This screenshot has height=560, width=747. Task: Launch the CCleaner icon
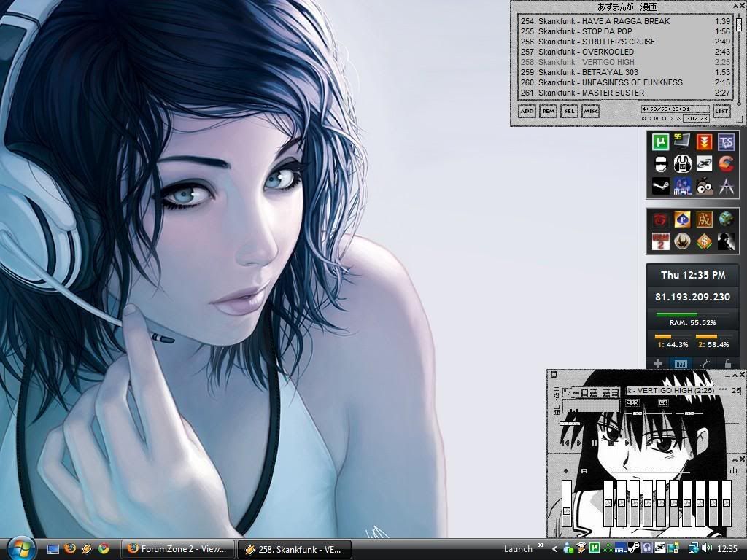[x=726, y=164]
